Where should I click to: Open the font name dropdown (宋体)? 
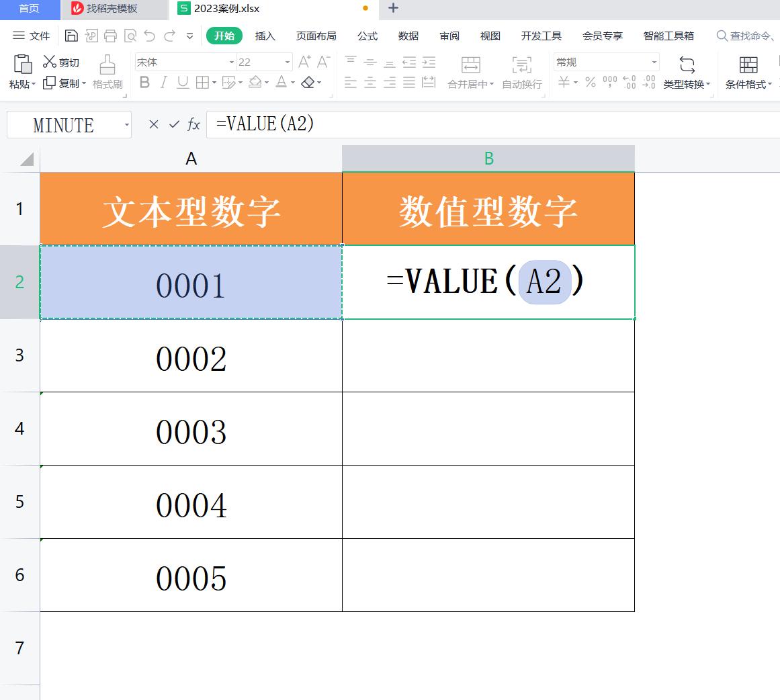[x=232, y=62]
